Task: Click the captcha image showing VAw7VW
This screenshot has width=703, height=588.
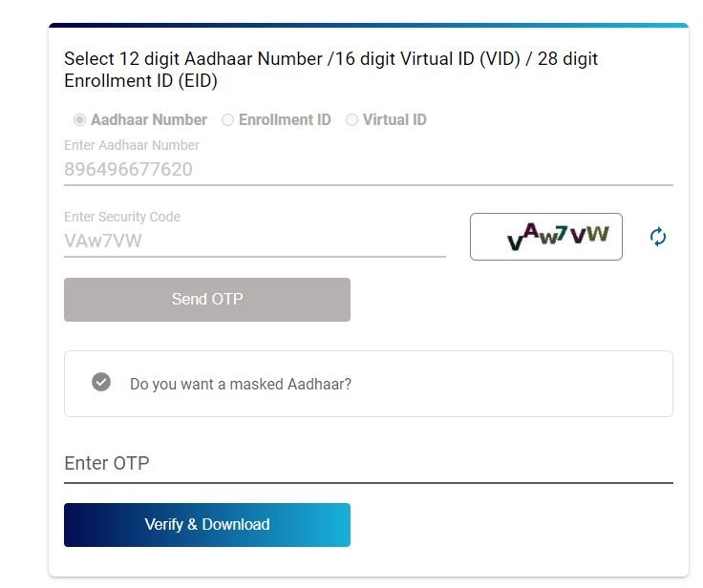Action: [546, 237]
